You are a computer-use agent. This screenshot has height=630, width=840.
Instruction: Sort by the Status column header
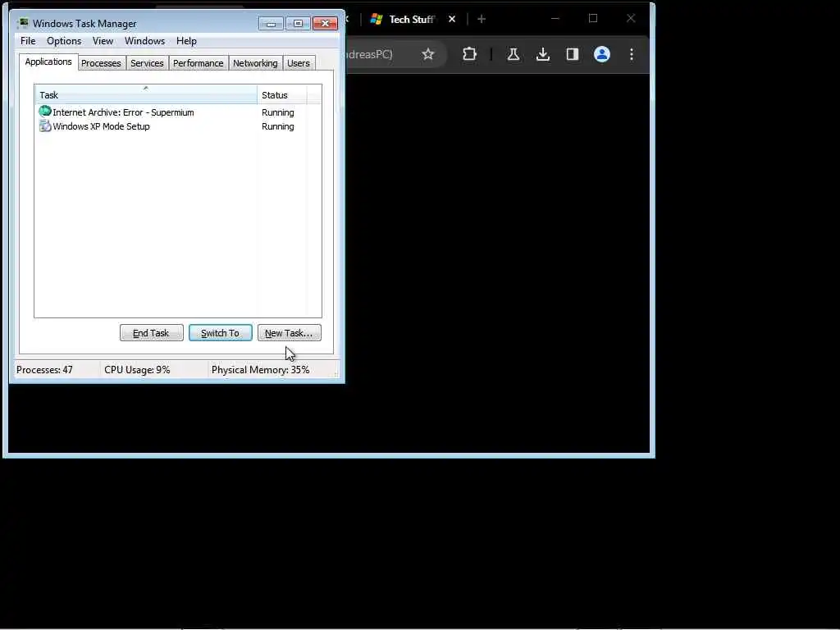(282, 95)
